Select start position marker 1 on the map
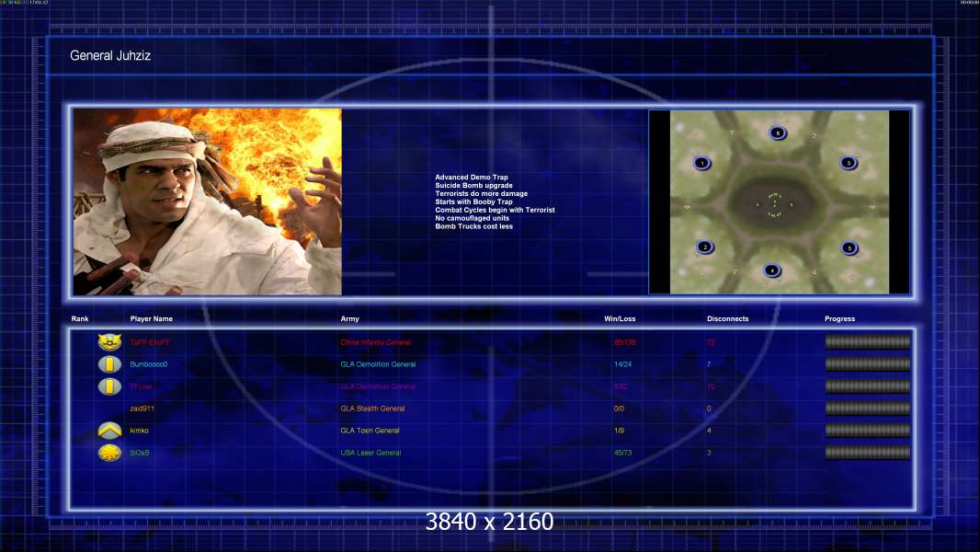The width and height of the screenshot is (980, 552). coord(701,163)
